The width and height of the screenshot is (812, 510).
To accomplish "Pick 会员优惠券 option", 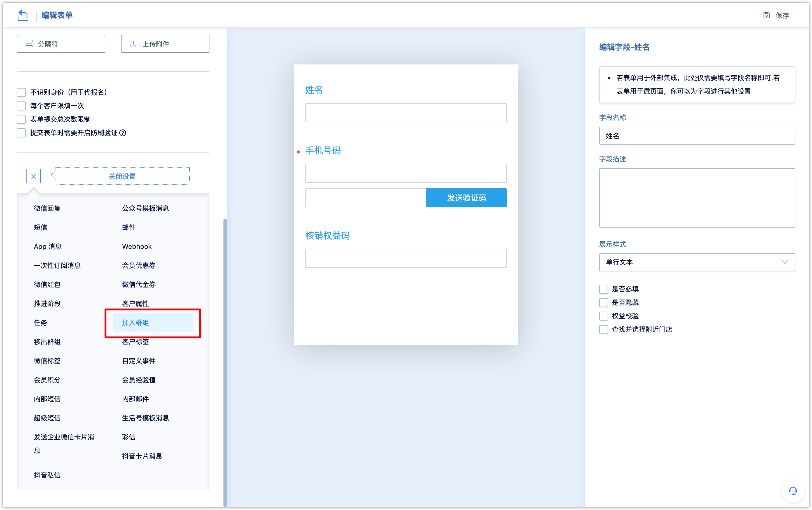I will (x=139, y=265).
